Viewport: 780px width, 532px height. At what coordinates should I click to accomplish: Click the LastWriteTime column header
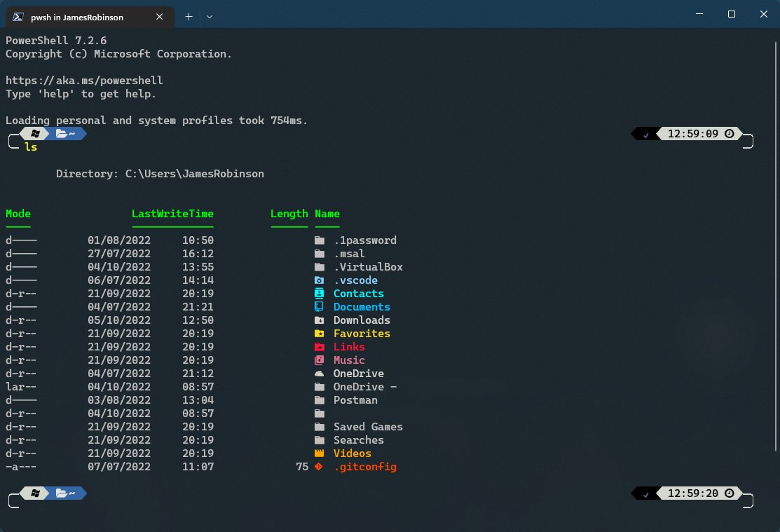pyautogui.click(x=172, y=214)
